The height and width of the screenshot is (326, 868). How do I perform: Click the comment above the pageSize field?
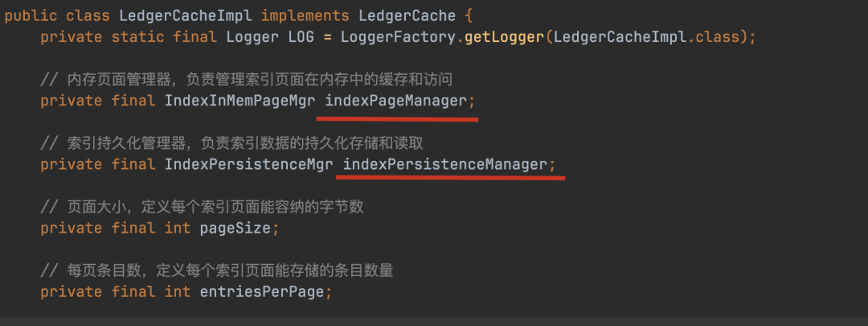pos(202,208)
